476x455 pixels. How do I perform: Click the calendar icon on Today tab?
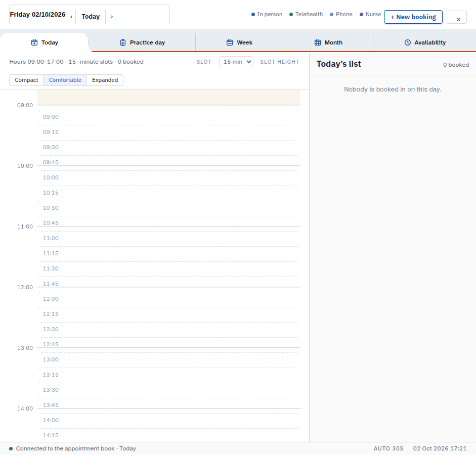point(34,42)
